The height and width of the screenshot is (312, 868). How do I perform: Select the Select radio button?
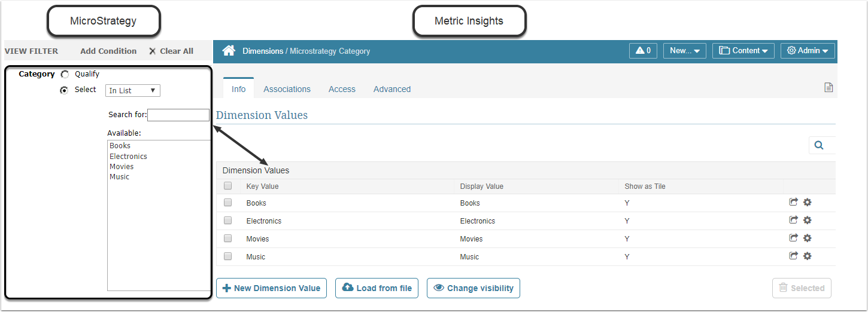click(65, 90)
